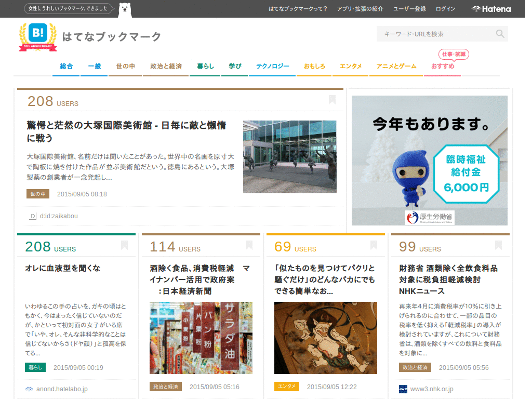Viewport: 532px width, 399px height.
Task: Open article 驚愕と茫然の大塚国際美術館 headline
Action: tap(126, 131)
